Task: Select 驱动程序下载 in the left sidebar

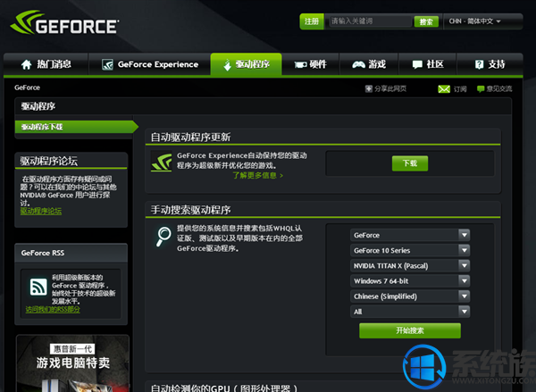Action: tap(76, 127)
